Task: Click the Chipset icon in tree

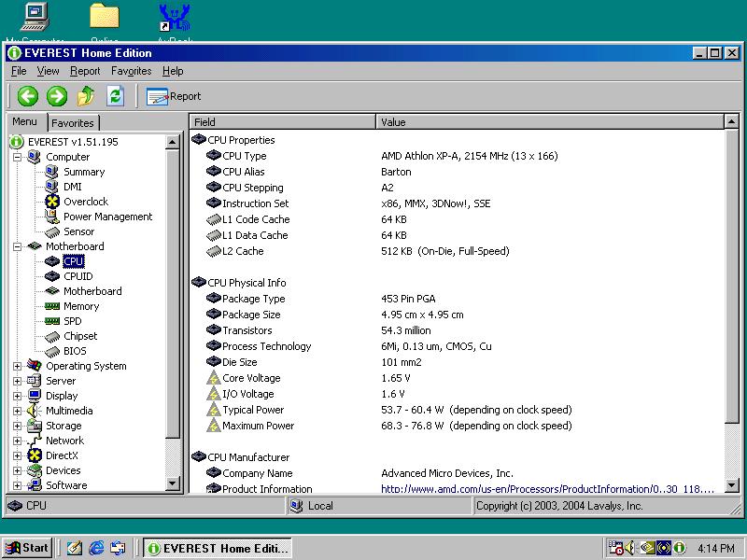Action: tap(51, 337)
